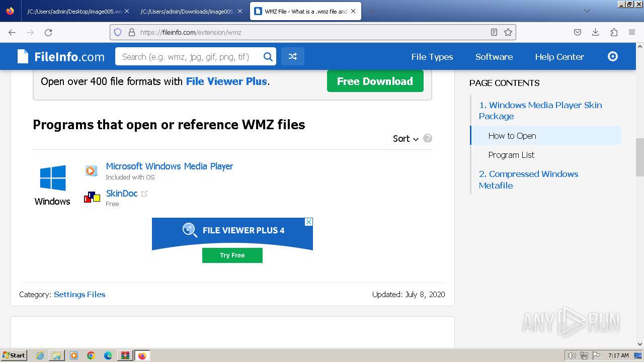Click the Try Free ad button
Image resolution: width=644 pixels, height=362 pixels.
[x=232, y=255]
